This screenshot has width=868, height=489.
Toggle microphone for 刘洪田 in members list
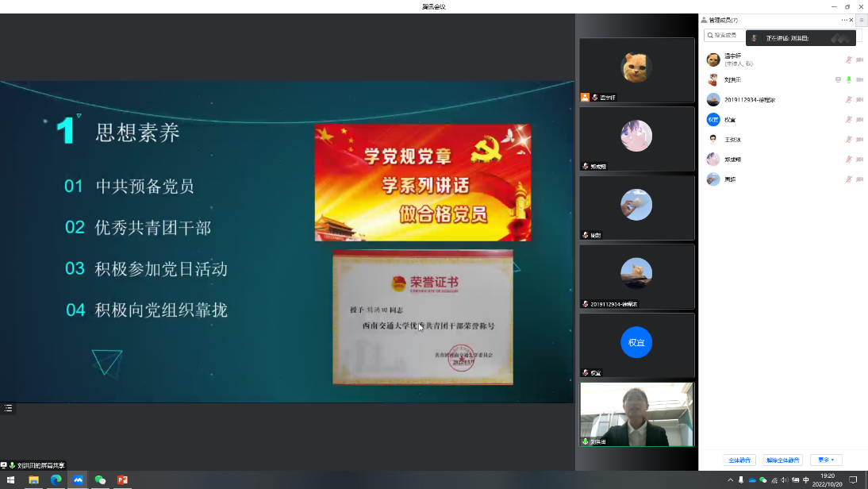click(x=848, y=79)
